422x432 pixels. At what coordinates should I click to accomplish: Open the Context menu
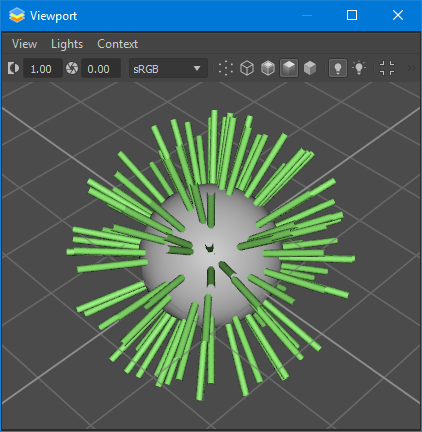tap(117, 44)
